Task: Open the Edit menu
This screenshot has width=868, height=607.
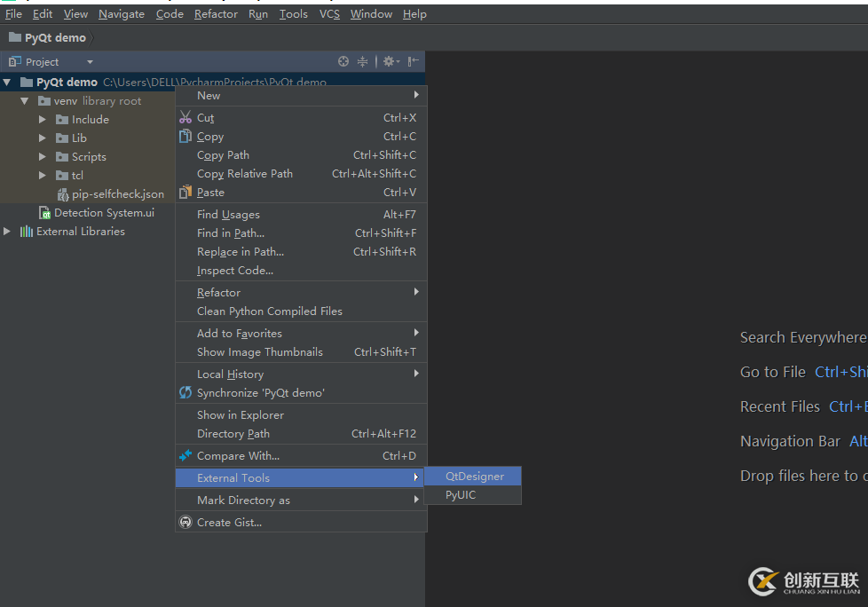Action: pos(42,14)
